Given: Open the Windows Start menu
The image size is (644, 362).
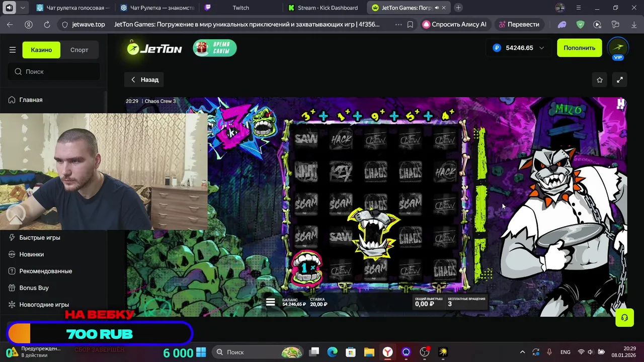Looking at the screenshot, I should tap(201, 352).
